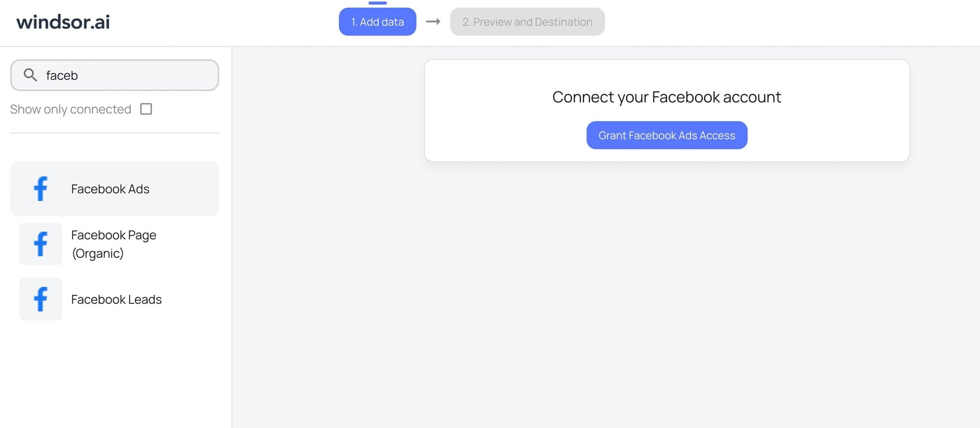Click the search magnifier icon
Viewport: 980px width, 428px height.
30,75
